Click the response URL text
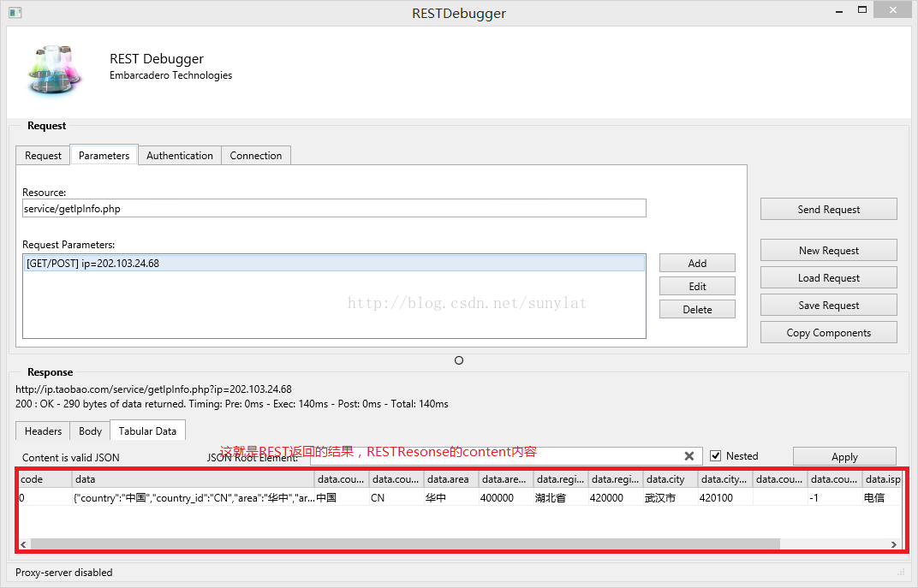The width and height of the screenshot is (918, 588). click(x=153, y=389)
